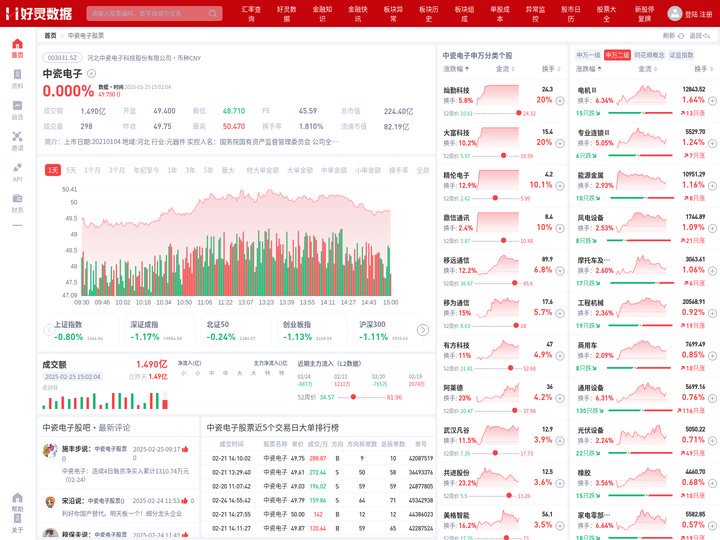Viewport: 720px width, 540px height.
Task: Click the stock code 003031.SZ badge
Action: pyautogui.click(x=63, y=58)
